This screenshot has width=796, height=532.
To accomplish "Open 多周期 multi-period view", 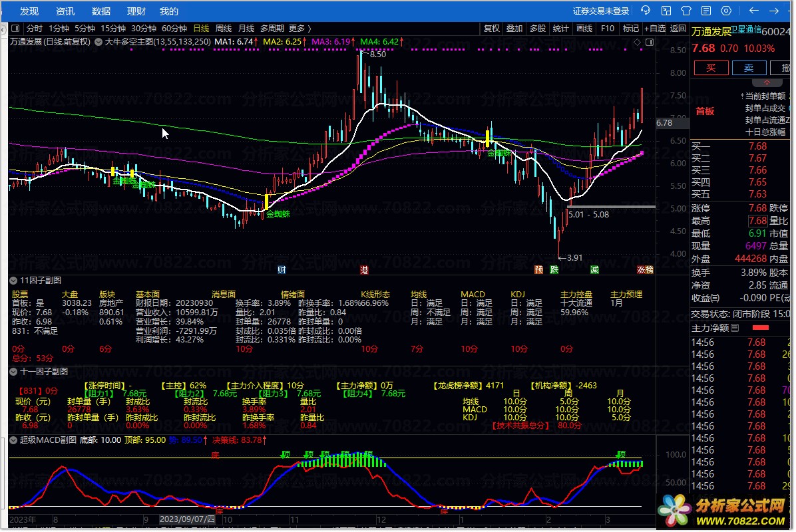I will pyautogui.click(x=272, y=29).
